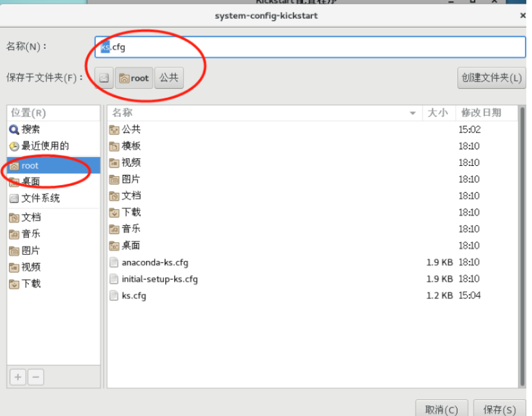Select the 桌面 folder name in file list

[131, 246]
